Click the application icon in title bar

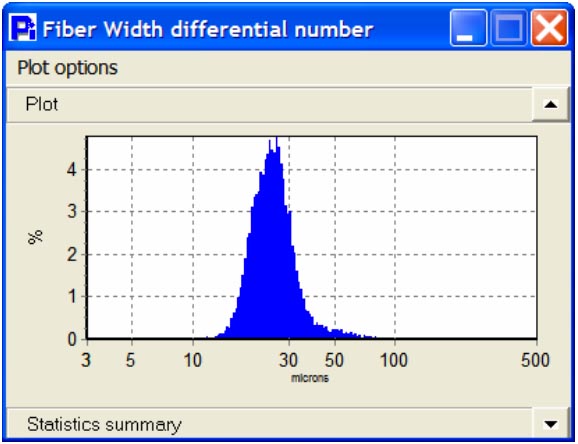coord(23,27)
